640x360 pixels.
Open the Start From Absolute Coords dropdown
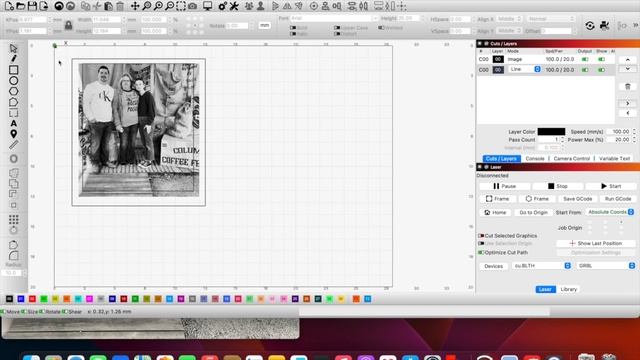pyautogui.click(x=610, y=212)
